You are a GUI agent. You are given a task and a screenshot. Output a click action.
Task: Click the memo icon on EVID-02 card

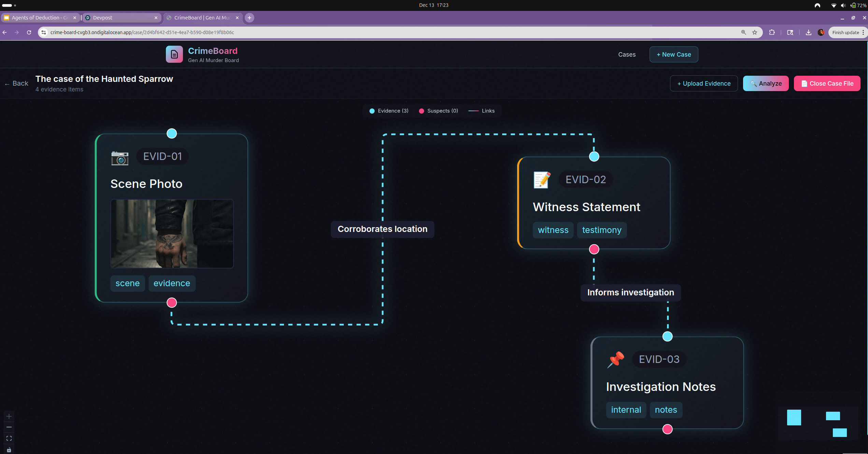coord(542,180)
